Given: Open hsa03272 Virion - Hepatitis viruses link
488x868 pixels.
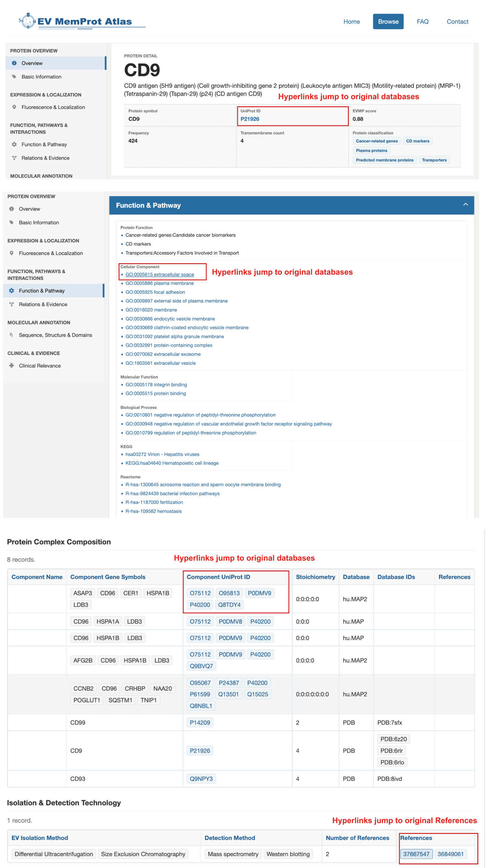Looking at the screenshot, I should click(162, 454).
